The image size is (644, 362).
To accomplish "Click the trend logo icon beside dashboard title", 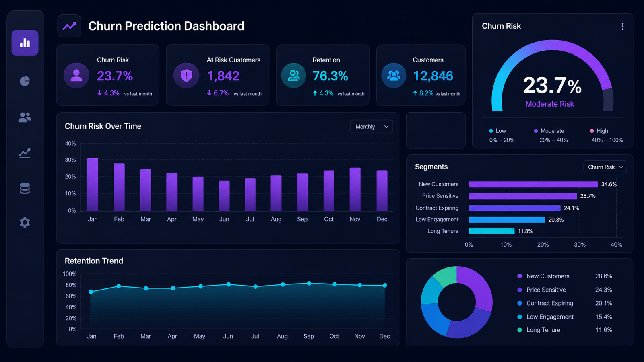I will click(69, 26).
